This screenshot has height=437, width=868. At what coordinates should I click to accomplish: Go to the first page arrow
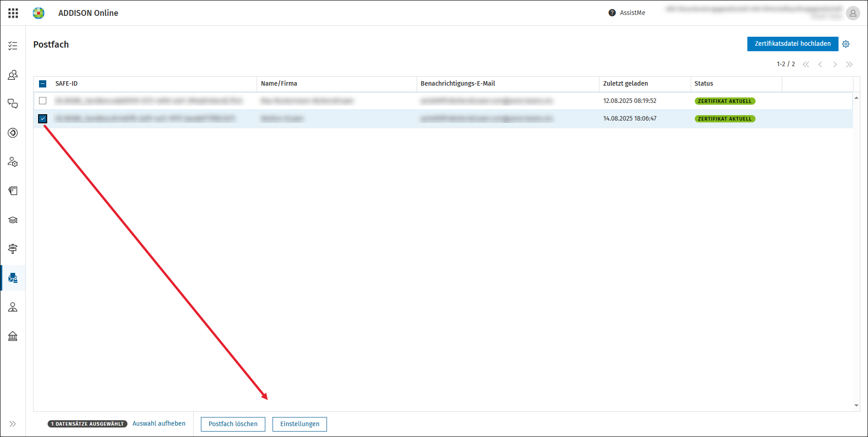(806, 64)
